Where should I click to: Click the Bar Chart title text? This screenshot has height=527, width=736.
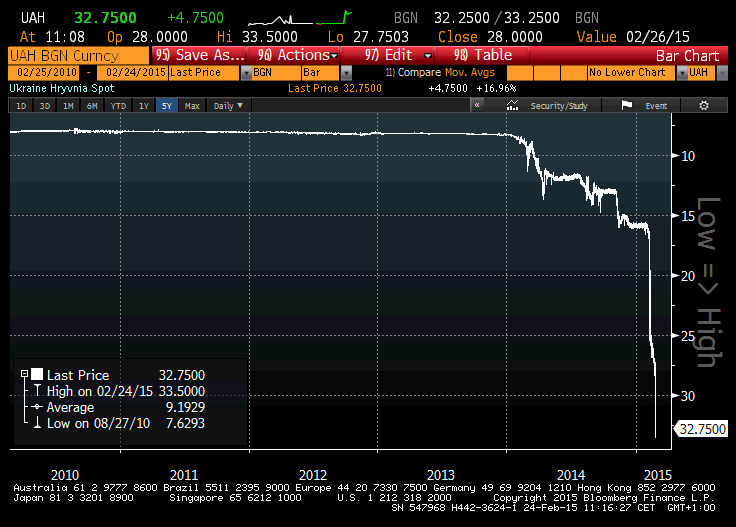coord(687,56)
